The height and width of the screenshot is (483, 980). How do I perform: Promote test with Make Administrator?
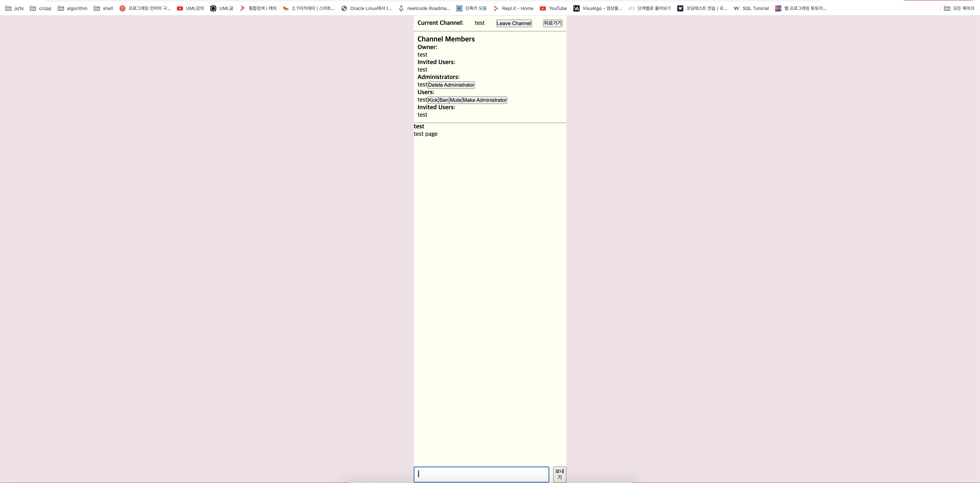[x=484, y=100]
